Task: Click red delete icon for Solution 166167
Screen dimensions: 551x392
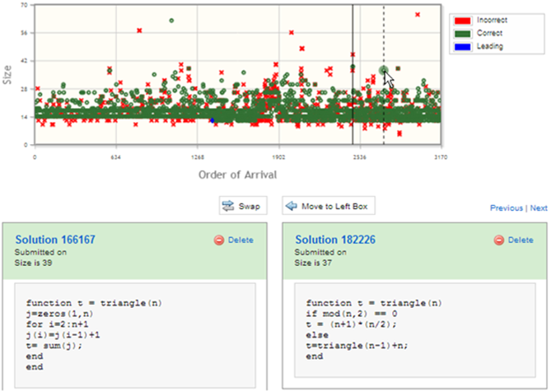Action: click(x=219, y=240)
